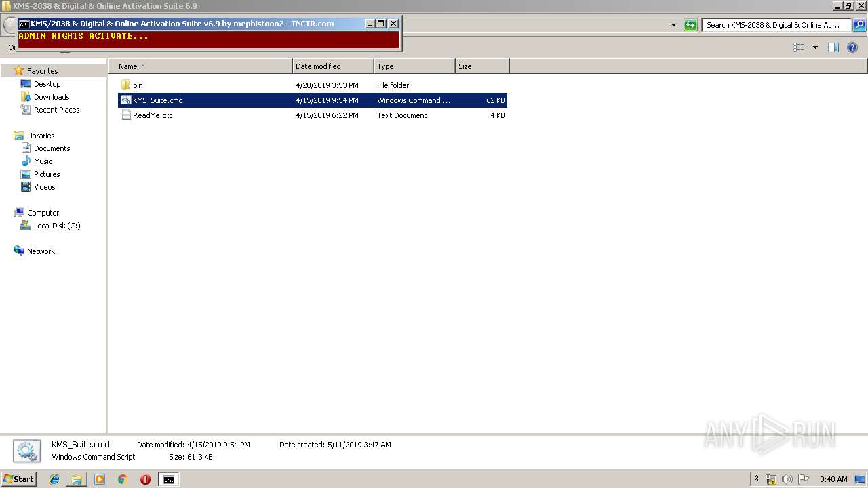Open Downloads in the navigation pane
Viewport: 868px width, 488px height.
coord(52,97)
